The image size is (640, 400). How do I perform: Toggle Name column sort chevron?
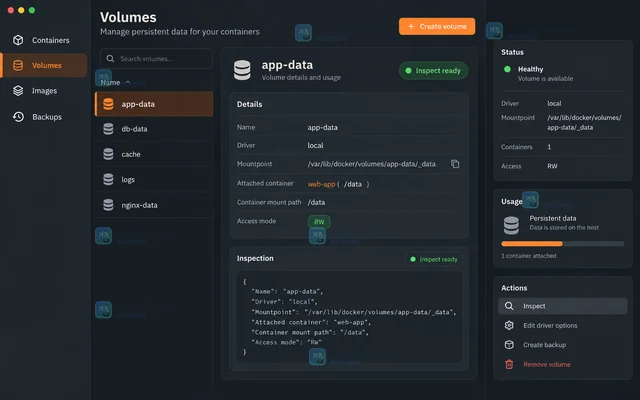click(x=128, y=82)
